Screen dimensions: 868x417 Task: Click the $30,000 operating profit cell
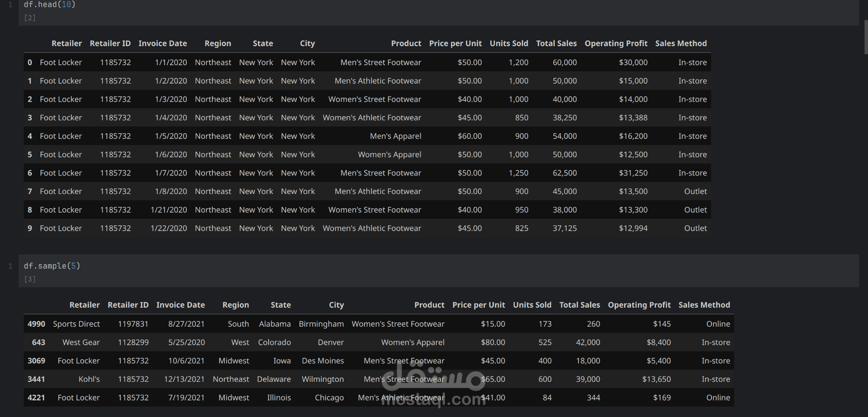(x=633, y=62)
